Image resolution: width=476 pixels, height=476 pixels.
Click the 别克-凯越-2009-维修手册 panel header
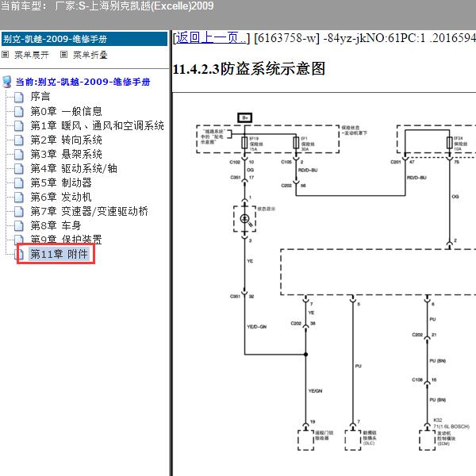[84, 39]
